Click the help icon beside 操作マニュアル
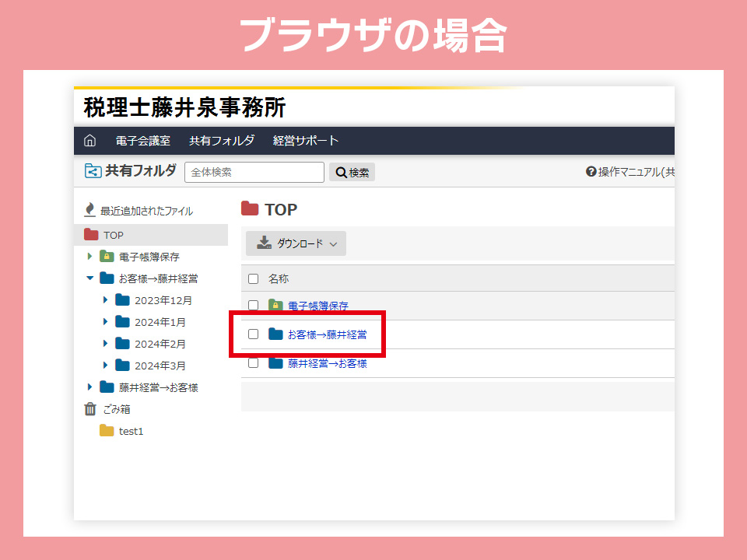Image resolution: width=747 pixels, height=560 pixels. [591, 172]
